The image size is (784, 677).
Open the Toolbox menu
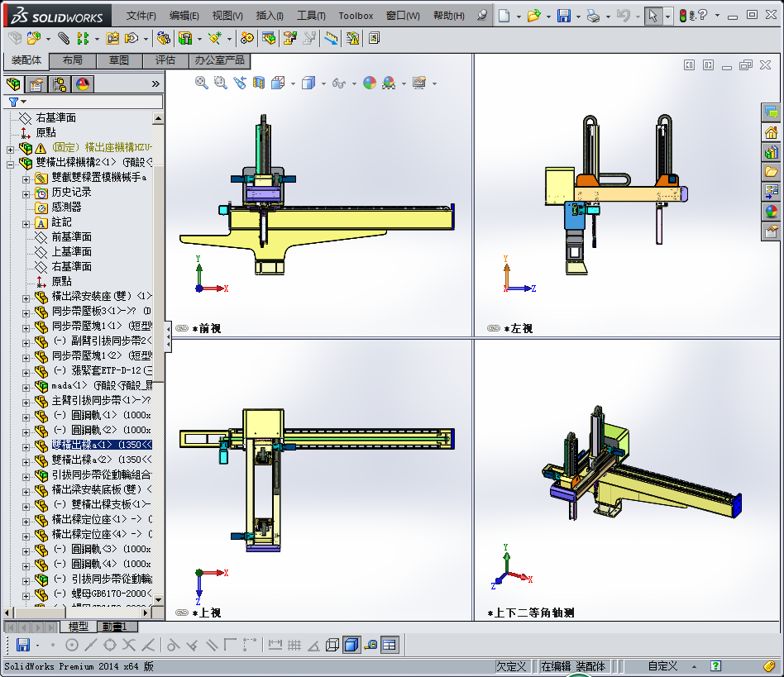(x=356, y=16)
